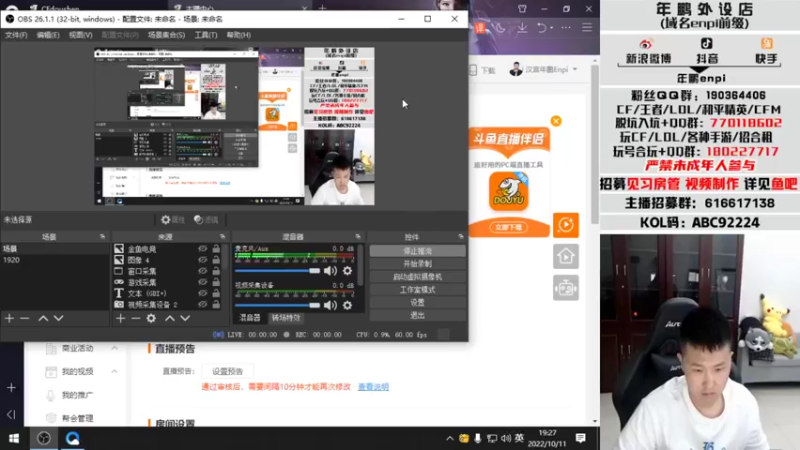Viewport: 800px width, 450px height.
Task: Add a new scene with plus icon
Action: tap(9, 318)
